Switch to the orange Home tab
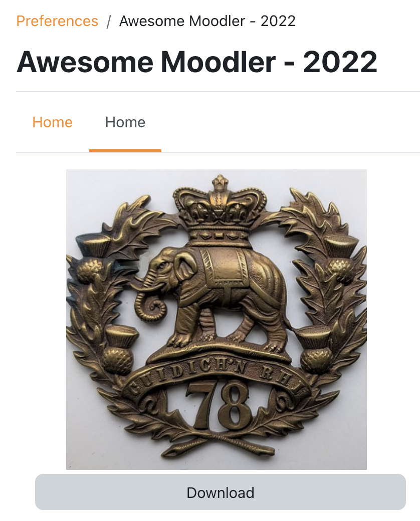The image size is (420, 521). coord(52,122)
